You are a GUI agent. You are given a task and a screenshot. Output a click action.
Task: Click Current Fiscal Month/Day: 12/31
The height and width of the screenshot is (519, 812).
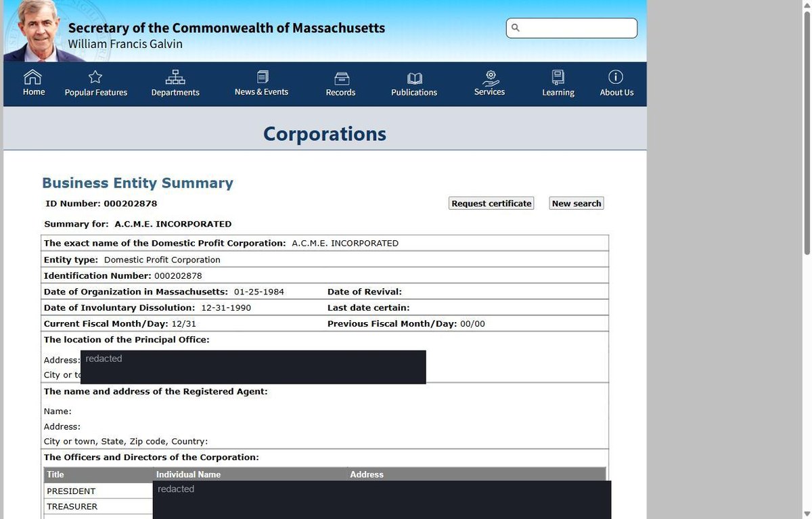pos(120,324)
